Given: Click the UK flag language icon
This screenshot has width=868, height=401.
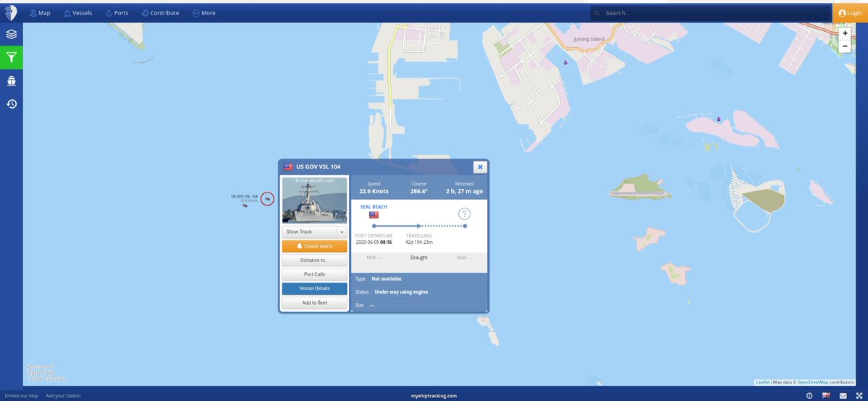Looking at the screenshot, I should [x=826, y=395].
